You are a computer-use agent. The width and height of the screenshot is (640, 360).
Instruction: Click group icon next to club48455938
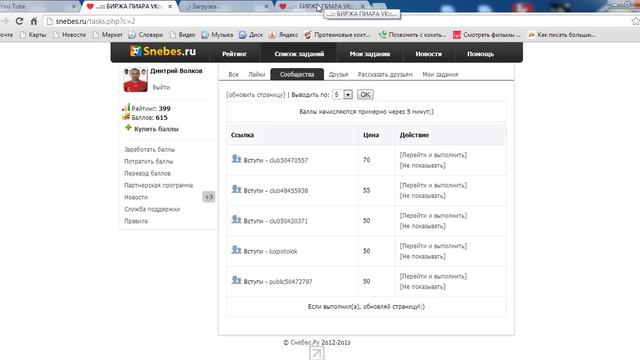(236, 189)
